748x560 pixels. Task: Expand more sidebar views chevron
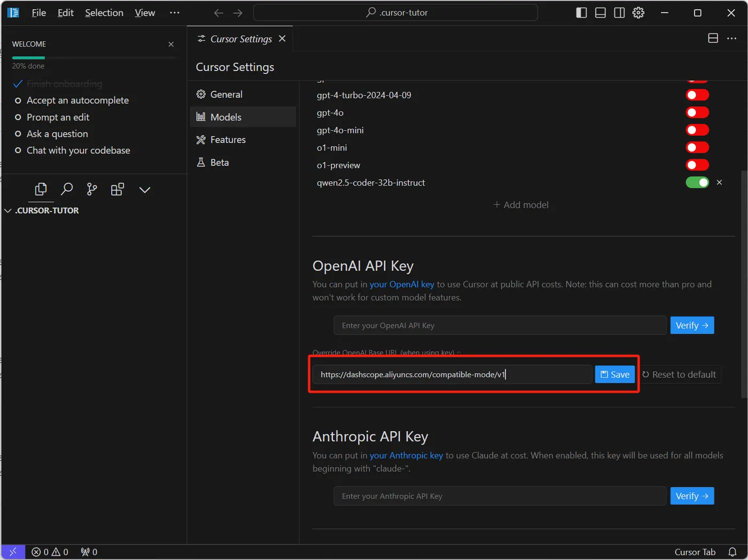tap(145, 190)
